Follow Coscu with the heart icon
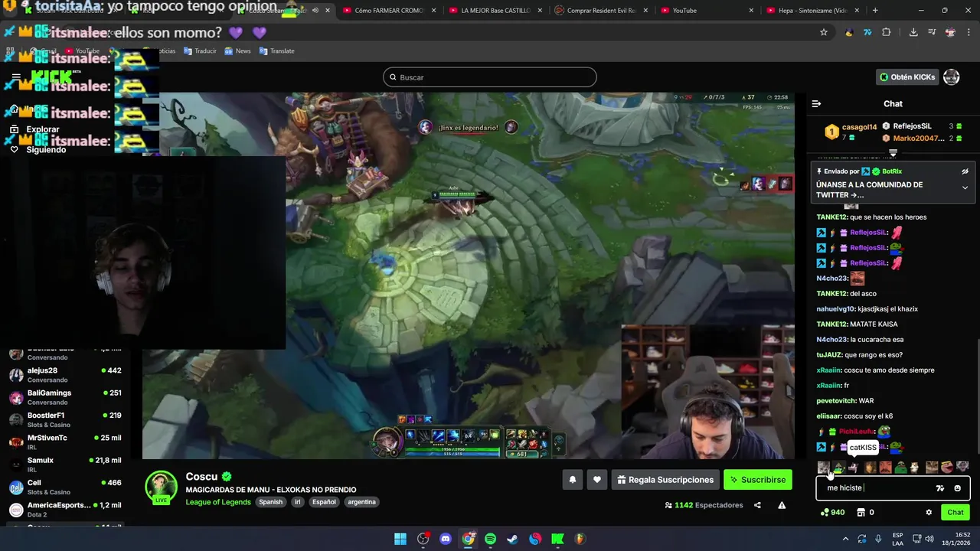The image size is (980, 551). pos(597,480)
